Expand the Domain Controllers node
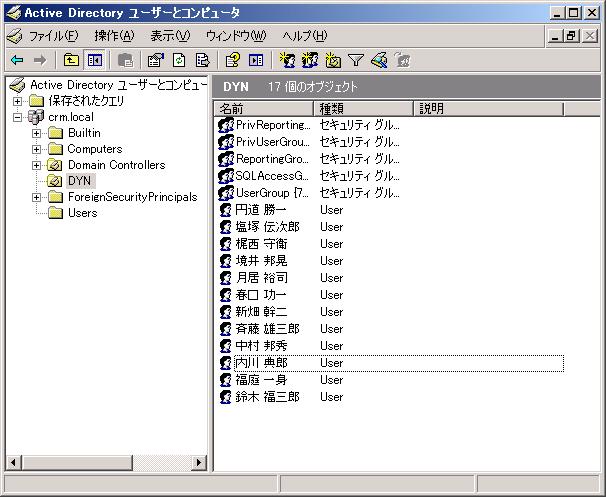The width and height of the screenshot is (606, 497). (x=37, y=165)
